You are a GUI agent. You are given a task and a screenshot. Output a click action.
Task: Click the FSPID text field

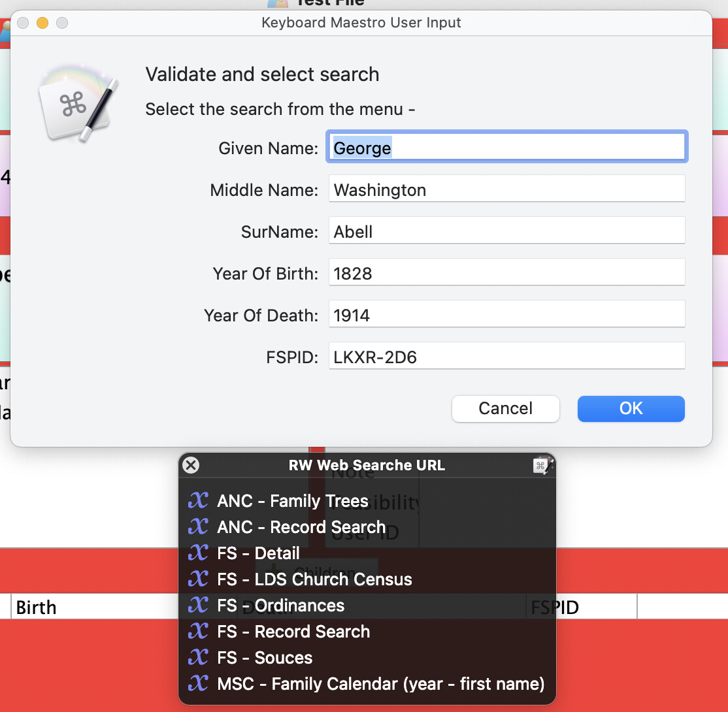pos(507,355)
